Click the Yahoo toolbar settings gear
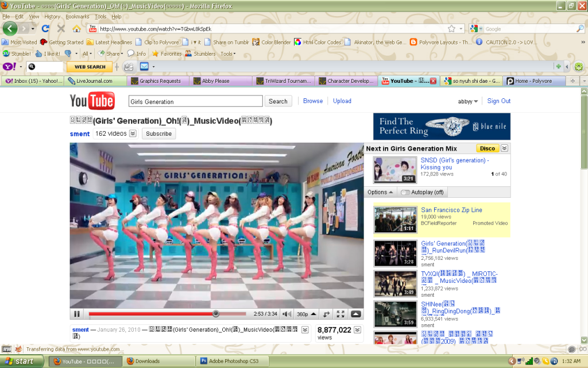 pos(579,67)
